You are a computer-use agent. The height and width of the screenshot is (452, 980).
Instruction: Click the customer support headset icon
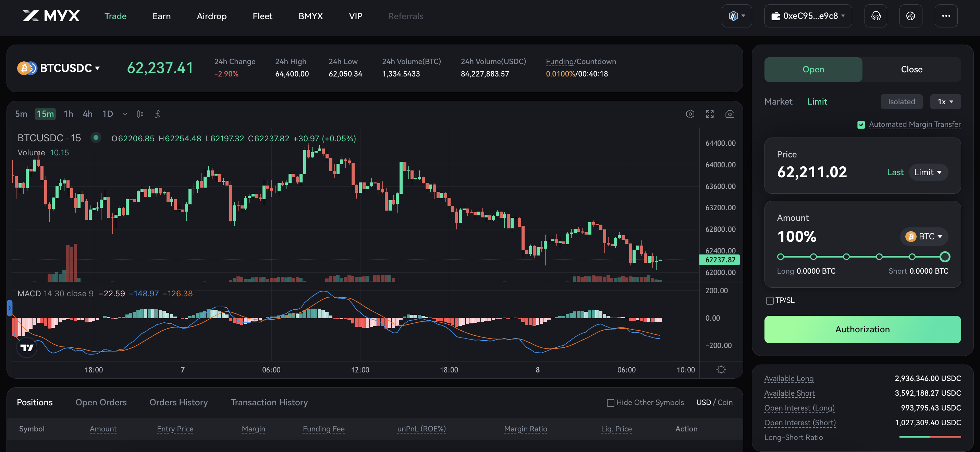[875, 16]
